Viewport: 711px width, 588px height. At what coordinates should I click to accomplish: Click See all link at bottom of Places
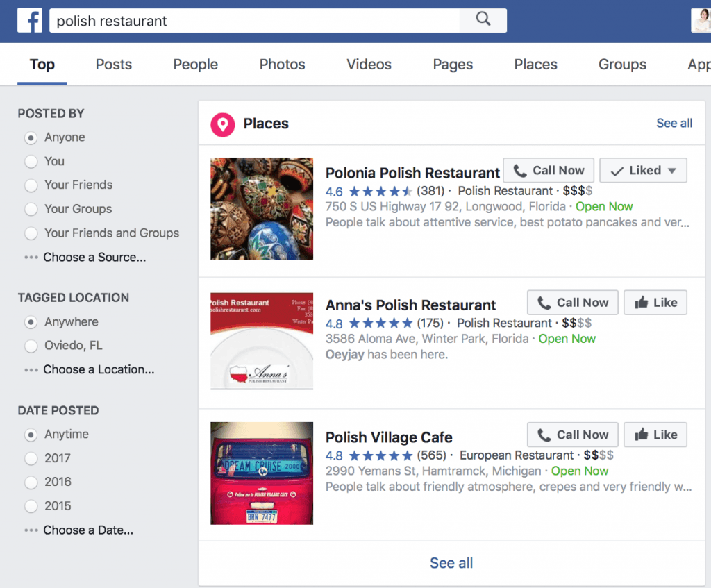(451, 563)
